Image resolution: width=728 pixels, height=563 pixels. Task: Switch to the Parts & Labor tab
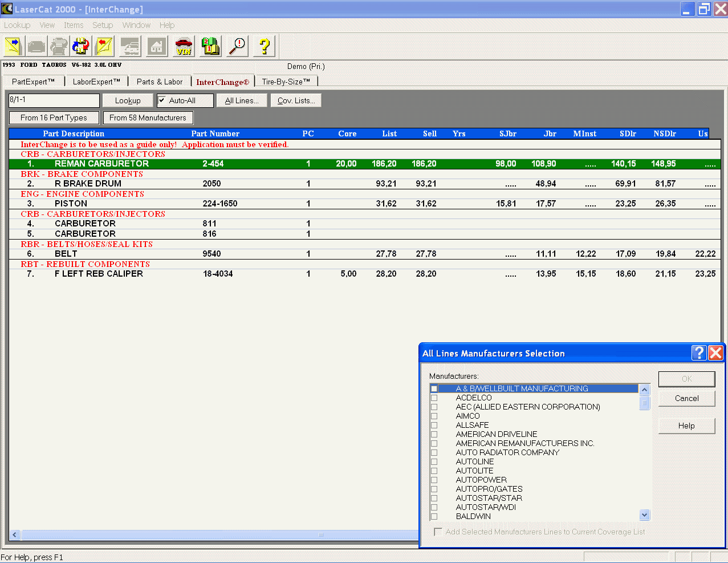click(x=160, y=82)
